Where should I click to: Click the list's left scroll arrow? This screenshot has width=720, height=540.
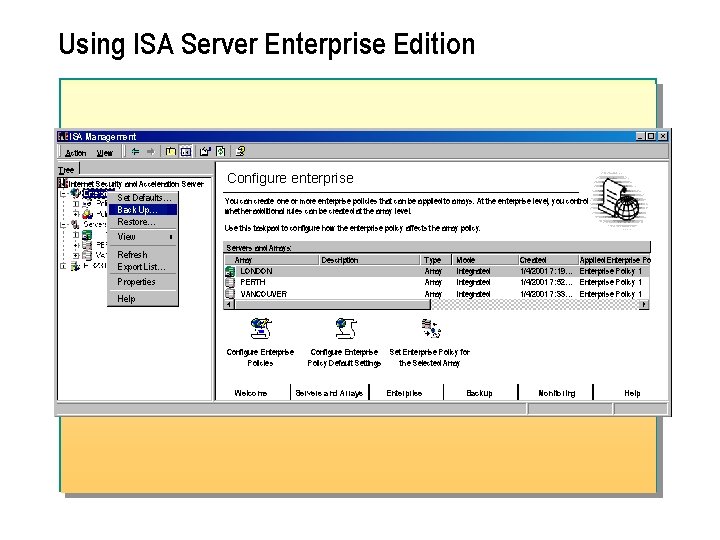tap(229, 304)
